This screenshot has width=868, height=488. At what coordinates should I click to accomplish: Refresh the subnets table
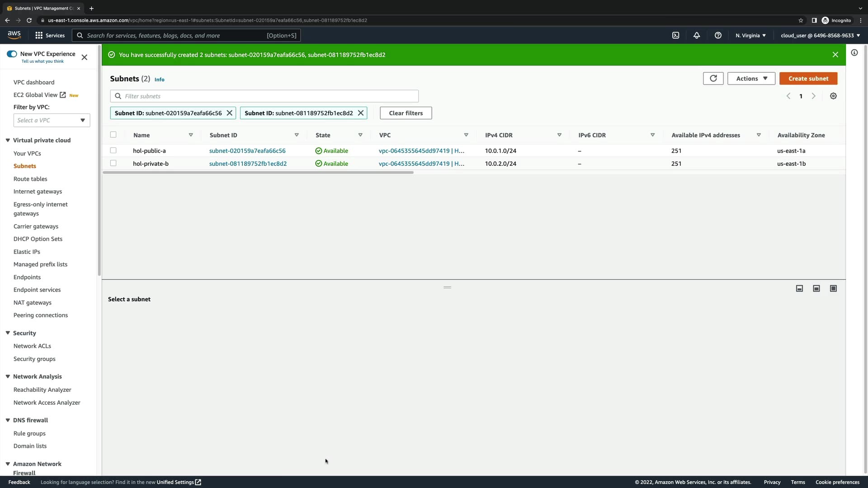(713, 79)
